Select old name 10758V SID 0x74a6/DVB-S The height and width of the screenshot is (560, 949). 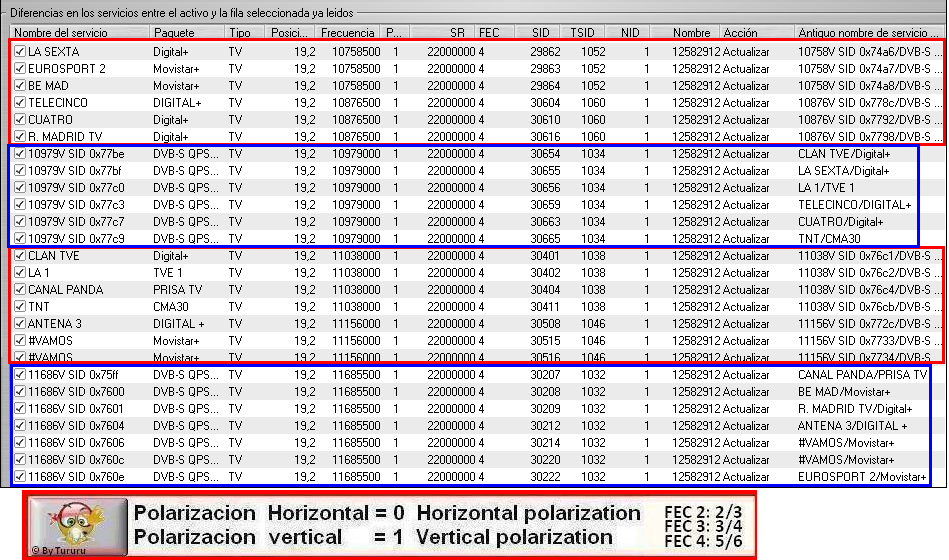click(x=870, y=52)
